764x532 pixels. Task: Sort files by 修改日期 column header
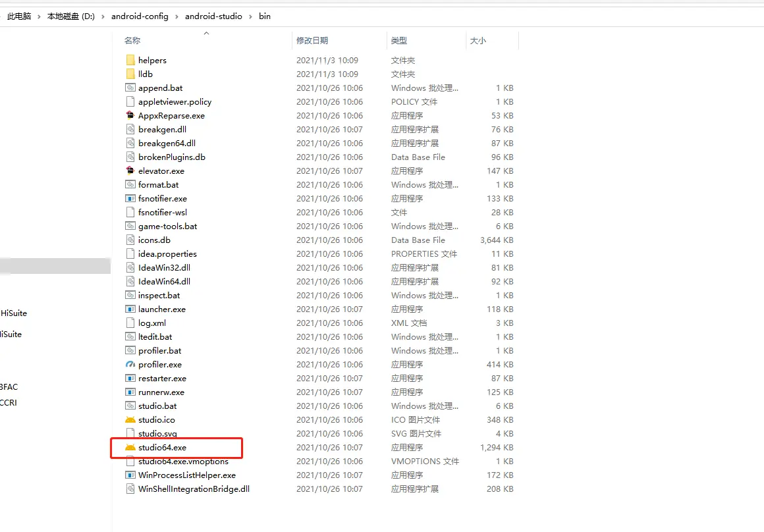(312, 41)
